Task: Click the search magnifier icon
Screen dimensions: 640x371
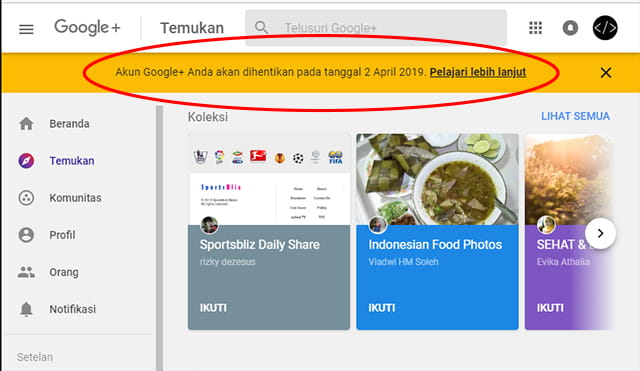Action: tap(261, 28)
